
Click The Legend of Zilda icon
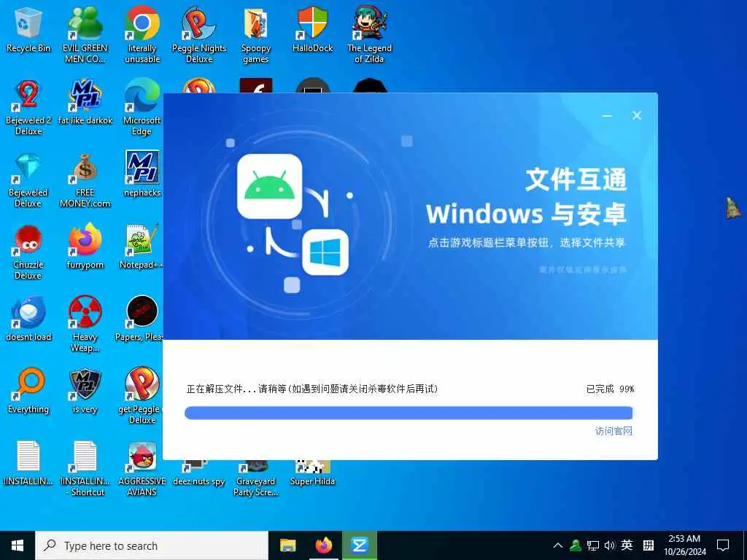point(370,35)
